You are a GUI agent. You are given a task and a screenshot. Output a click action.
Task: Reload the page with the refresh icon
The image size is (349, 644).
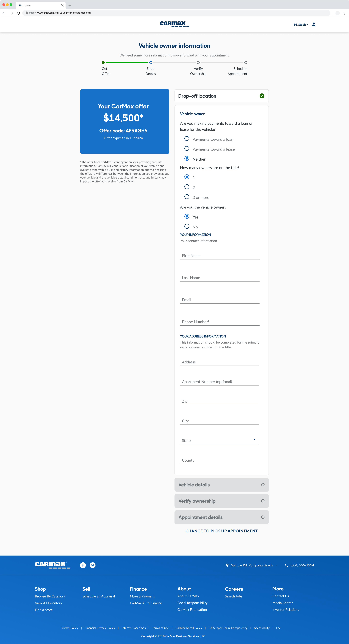pos(19,13)
